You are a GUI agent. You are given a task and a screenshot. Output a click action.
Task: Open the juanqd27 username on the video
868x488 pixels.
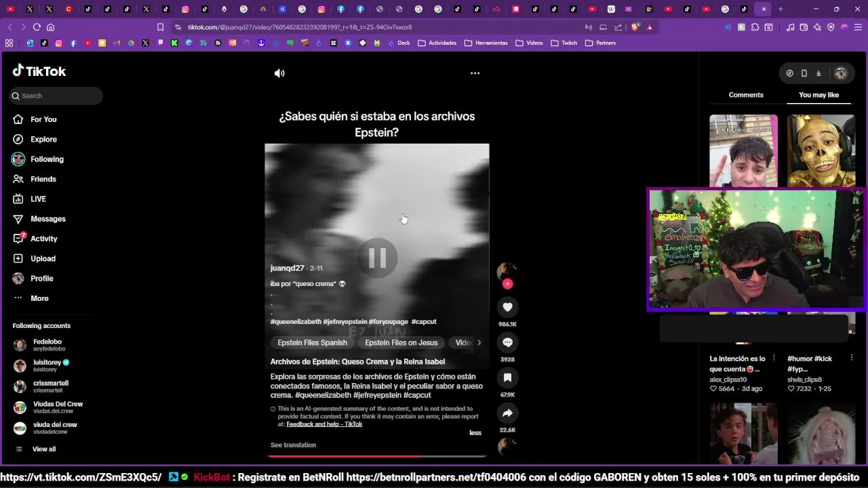(287, 268)
